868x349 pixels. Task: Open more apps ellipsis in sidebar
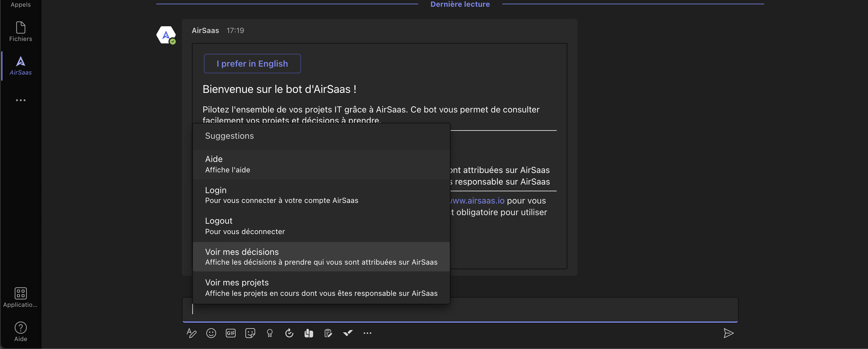(20, 100)
